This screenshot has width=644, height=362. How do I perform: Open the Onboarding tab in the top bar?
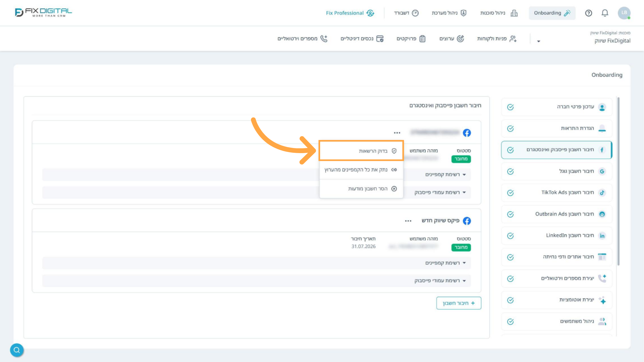[x=552, y=13]
